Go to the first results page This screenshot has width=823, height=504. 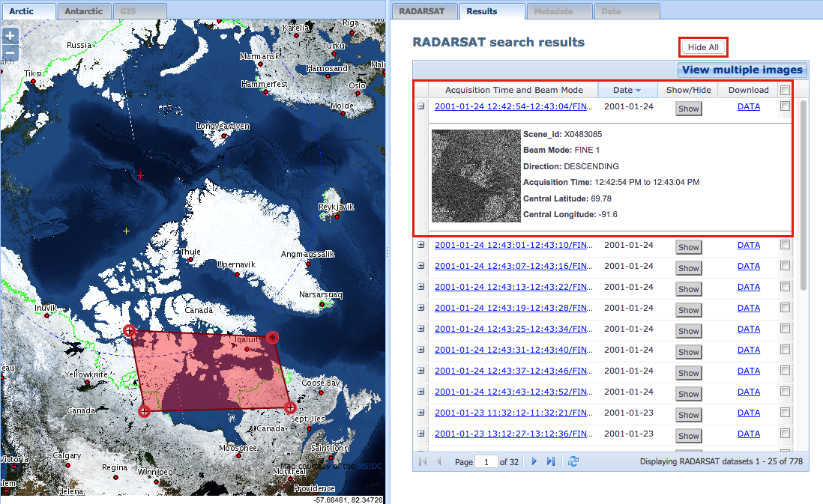pos(422,461)
